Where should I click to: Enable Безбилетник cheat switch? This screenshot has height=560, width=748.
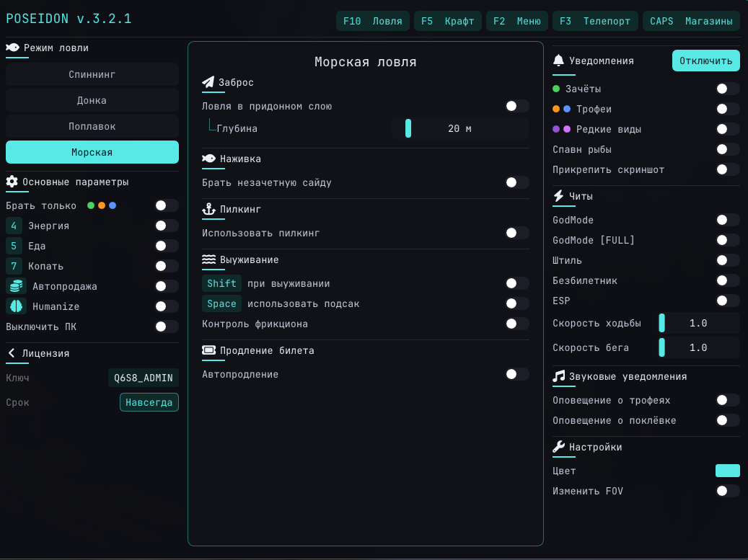click(x=728, y=280)
